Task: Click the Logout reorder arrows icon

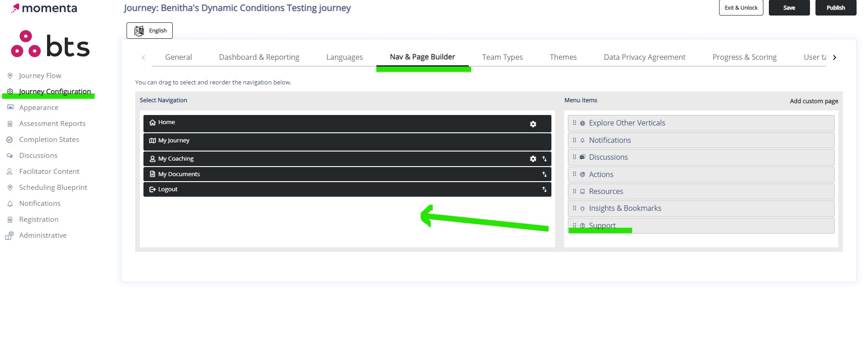Action: click(545, 189)
